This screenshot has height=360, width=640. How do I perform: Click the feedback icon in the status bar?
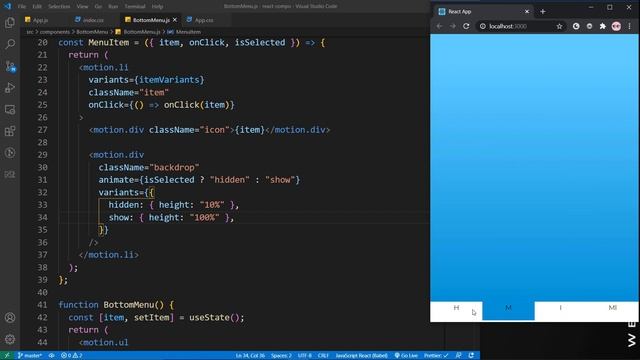point(458,356)
